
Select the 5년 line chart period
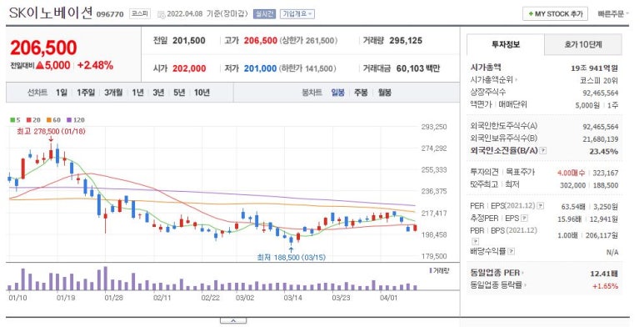(179, 93)
